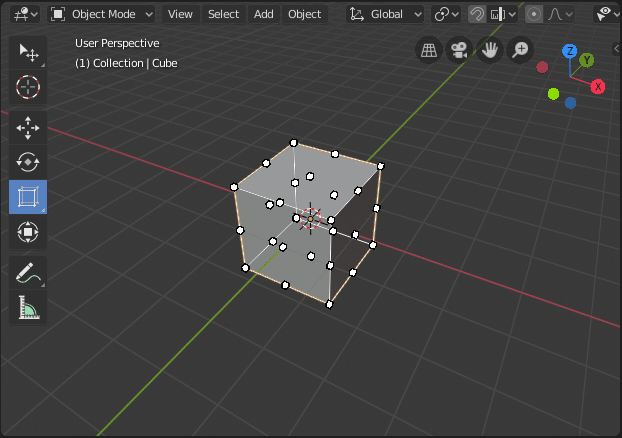This screenshot has height=438, width=622.
Task: Select the Select Box tool
Action: [28, 53]
